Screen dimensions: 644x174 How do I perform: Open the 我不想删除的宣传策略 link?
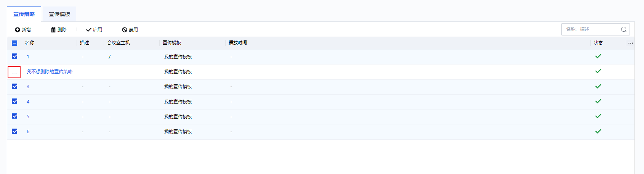(x=50, y=72)
